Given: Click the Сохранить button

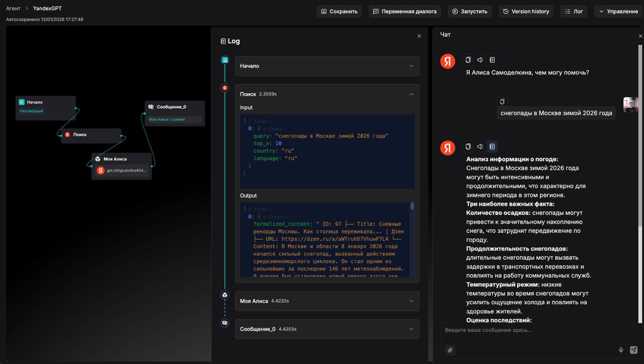Looking at the screenshot, I should pos(339,11).
